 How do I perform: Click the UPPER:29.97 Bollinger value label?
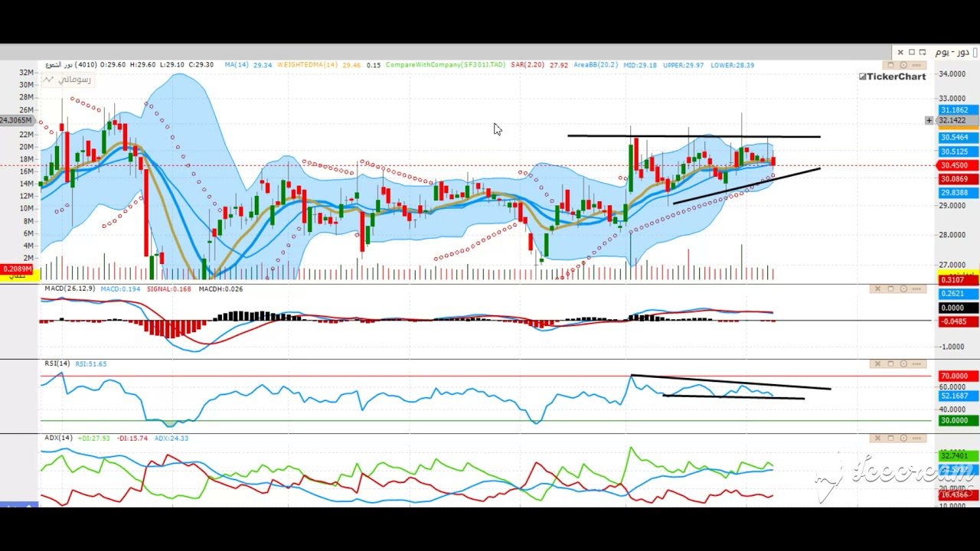[684, 65]
